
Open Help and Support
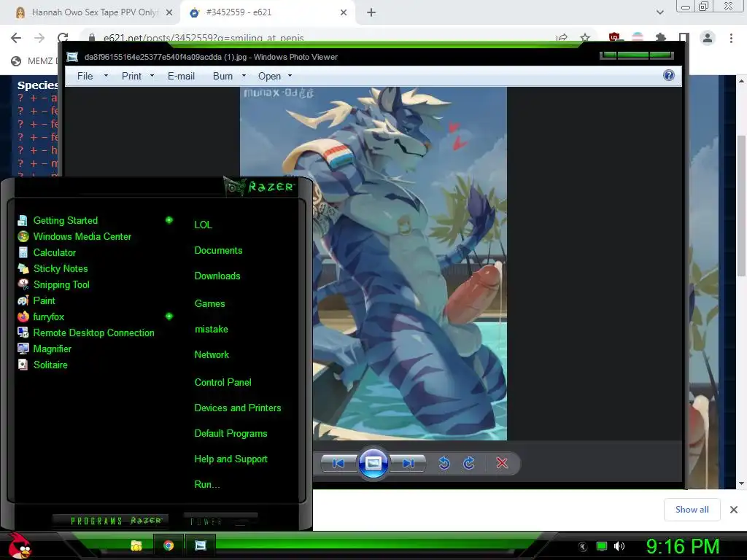click(231, 459)
